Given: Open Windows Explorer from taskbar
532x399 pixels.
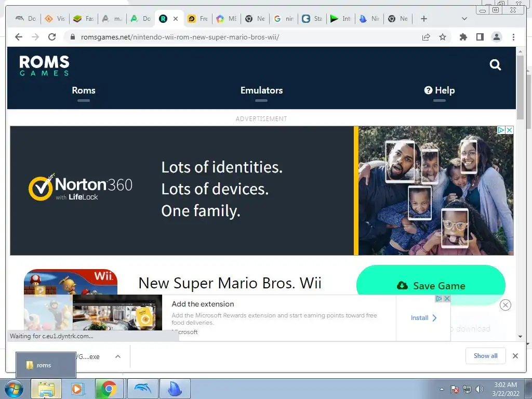Looking at the screenshot, I should pos(46,389).
